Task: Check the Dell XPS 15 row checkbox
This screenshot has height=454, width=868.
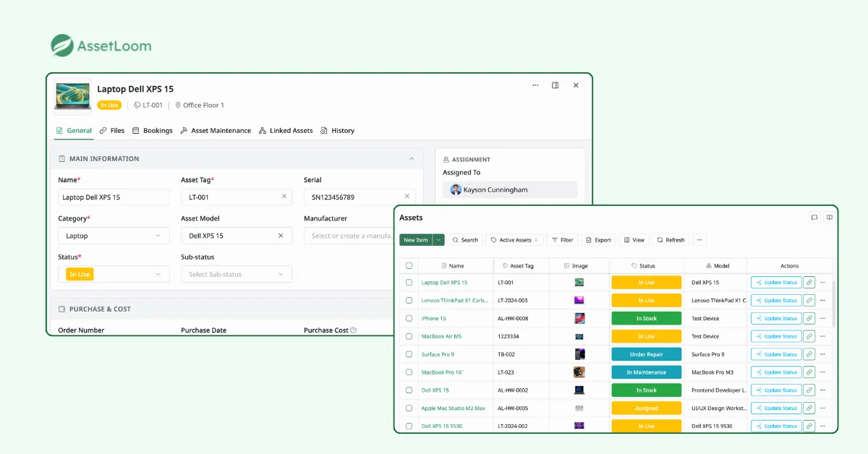Action: pyautogui.click(x=409, y=390)
